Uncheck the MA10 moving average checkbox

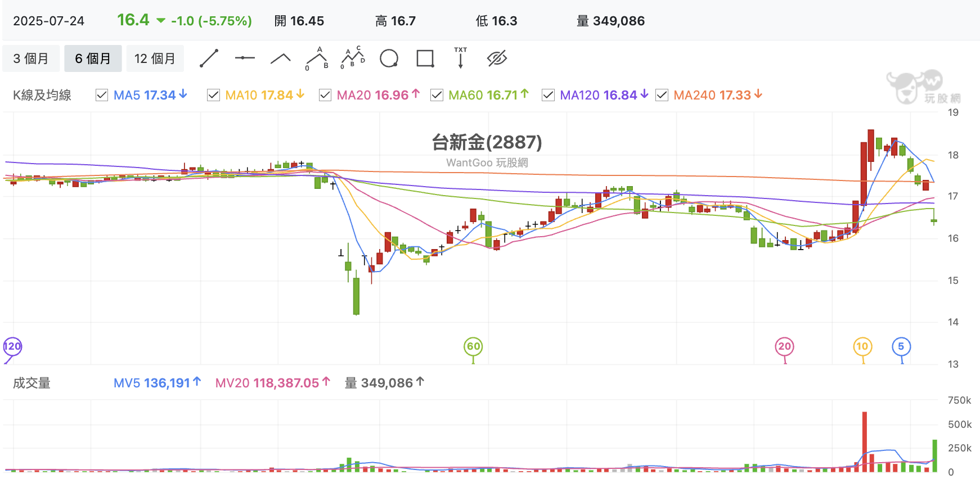(213, 95)
